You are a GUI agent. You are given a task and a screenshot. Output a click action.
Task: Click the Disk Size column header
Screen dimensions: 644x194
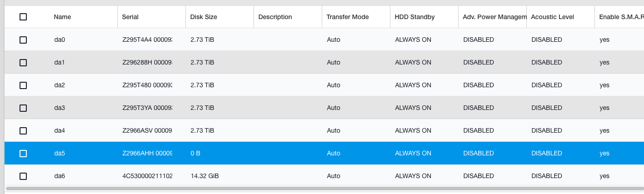[204, 17]
